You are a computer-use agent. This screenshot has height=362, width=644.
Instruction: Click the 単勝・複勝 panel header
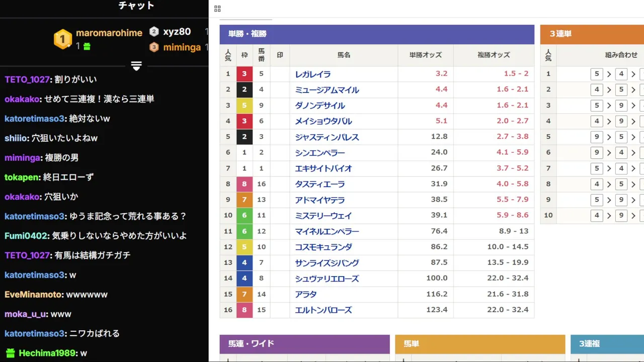click(x=377, y=34)
